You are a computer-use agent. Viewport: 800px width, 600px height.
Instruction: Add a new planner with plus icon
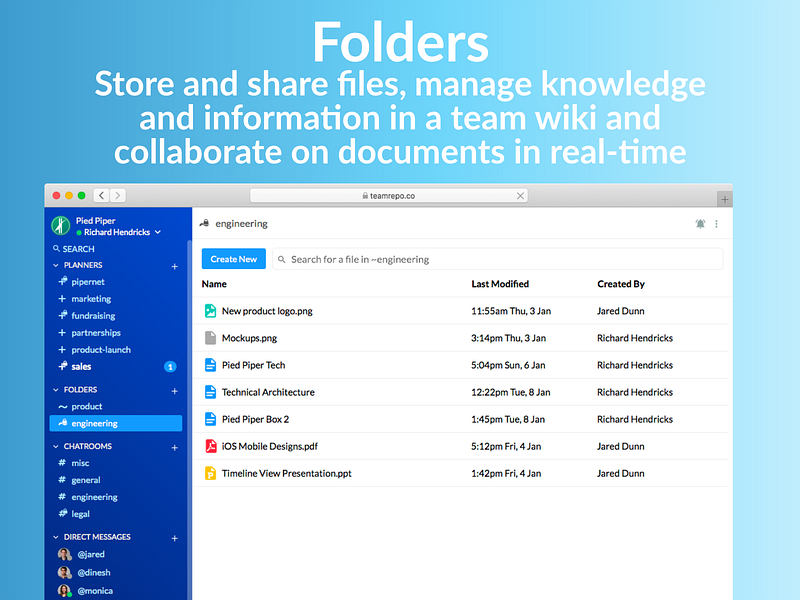pos(174,266)
